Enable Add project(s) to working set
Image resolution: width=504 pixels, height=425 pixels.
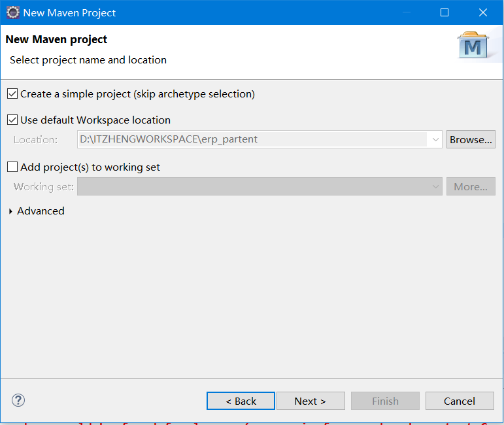[x=12, y=167]
